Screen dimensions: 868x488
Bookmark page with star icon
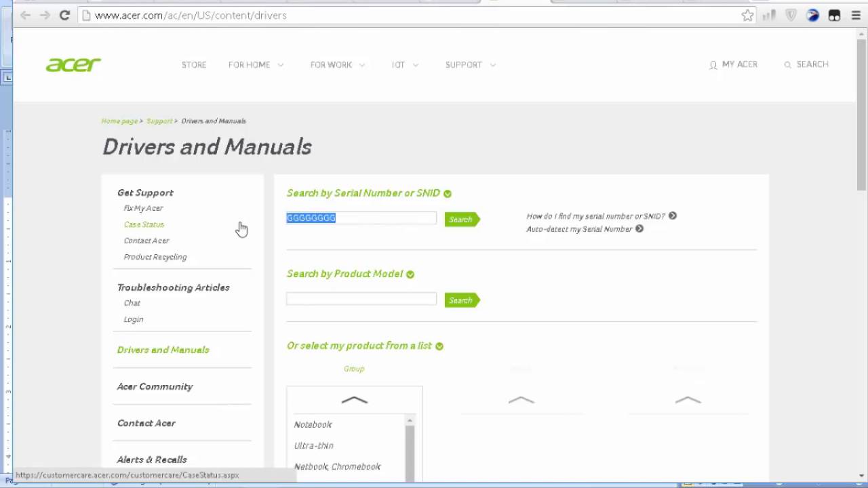tap(747, 15)
